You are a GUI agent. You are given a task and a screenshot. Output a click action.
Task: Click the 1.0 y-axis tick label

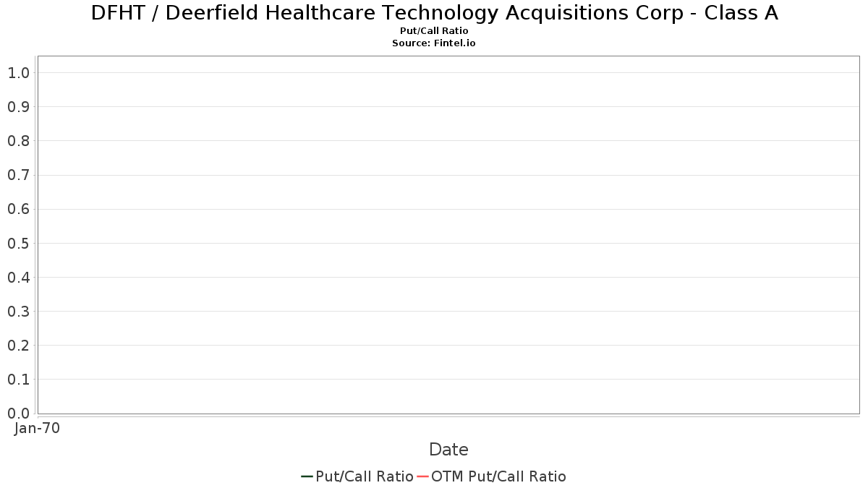point(19,73)
